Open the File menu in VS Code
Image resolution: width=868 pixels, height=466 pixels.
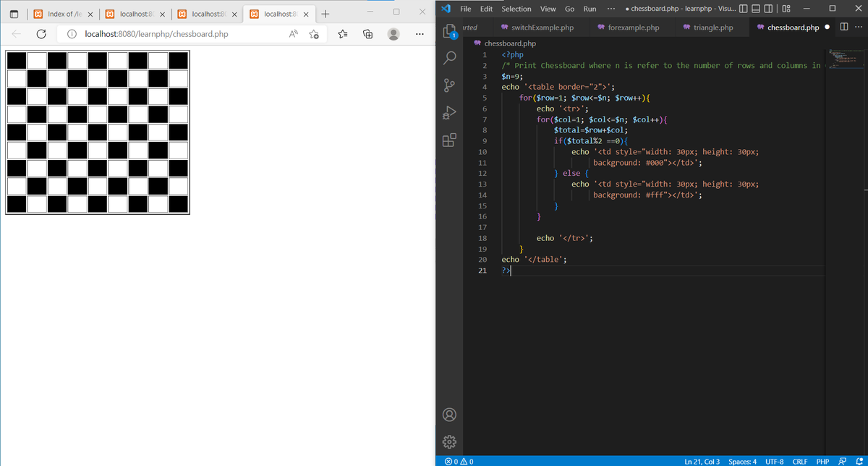click(466, 9)
